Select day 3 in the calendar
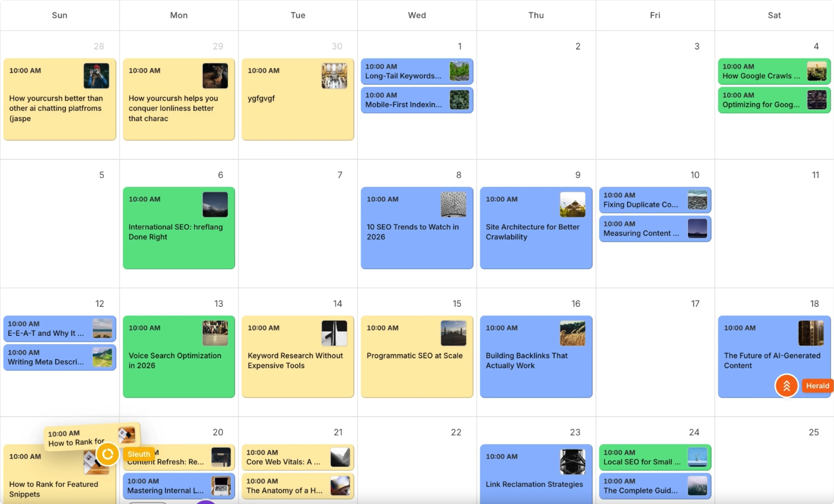This screenshot has width=834, height=504. coord(697,46)
